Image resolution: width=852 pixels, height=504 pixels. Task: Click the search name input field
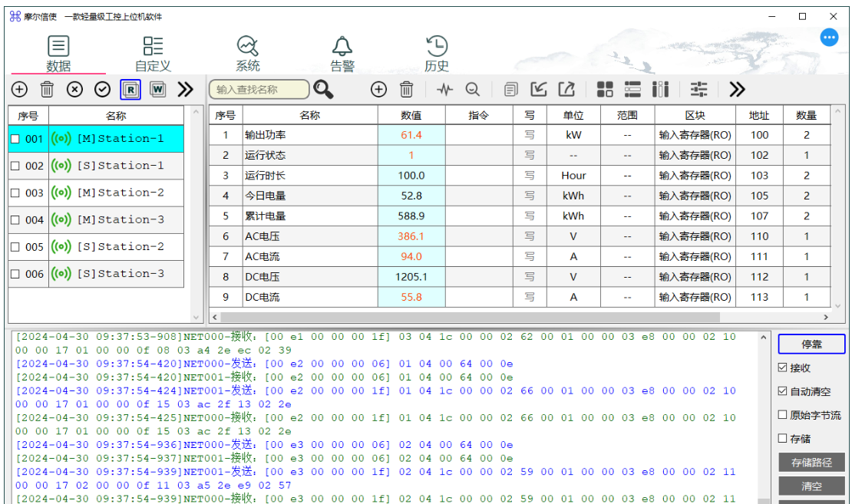[259, 89]
